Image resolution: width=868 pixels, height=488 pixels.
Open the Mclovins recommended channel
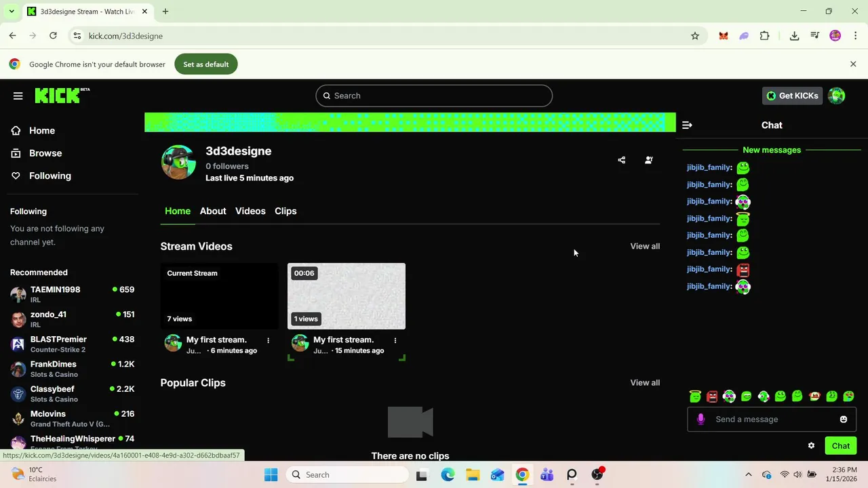coord(72,419)
